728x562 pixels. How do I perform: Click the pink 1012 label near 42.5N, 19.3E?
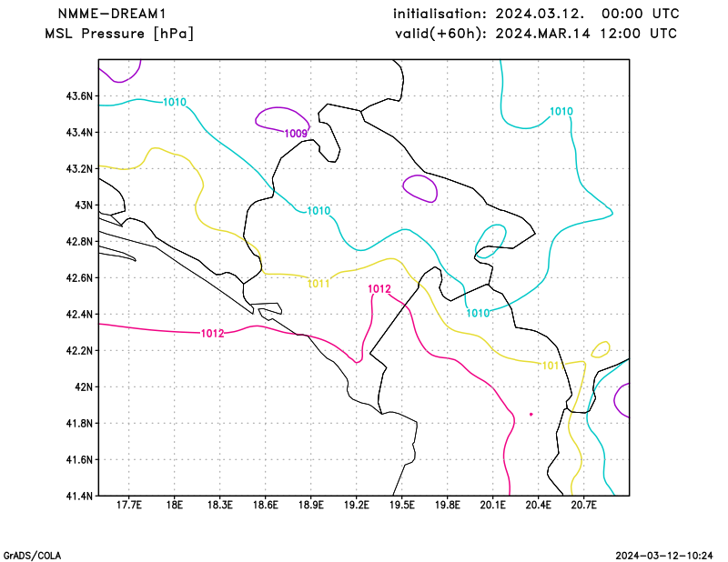click(379, 289)
